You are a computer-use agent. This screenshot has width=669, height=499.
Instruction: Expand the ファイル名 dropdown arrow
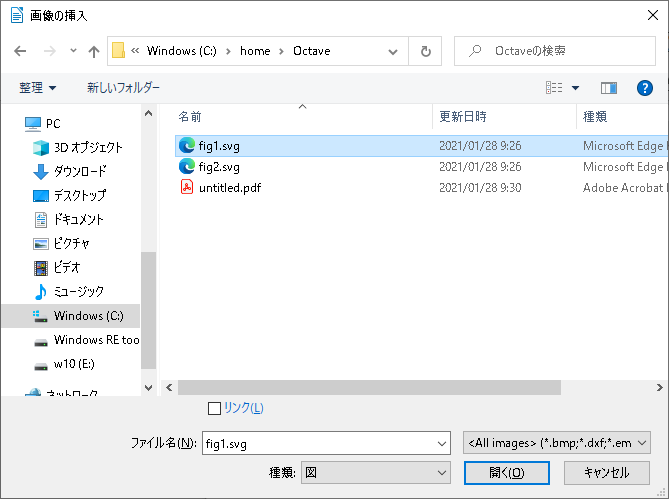[443, 442]
